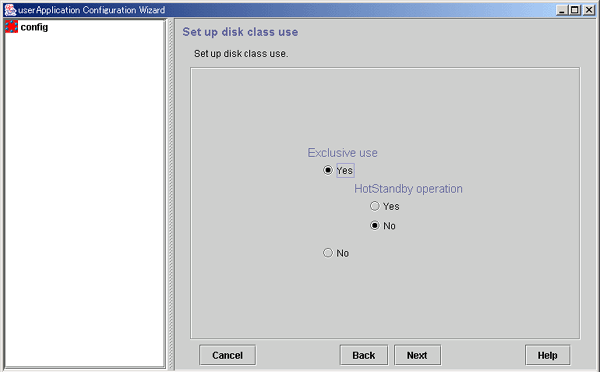Screen dimensions: 600x372
Task: Click the 'Set up disk class use' heading
Action: pyautogui.click(x=240, y=32)
